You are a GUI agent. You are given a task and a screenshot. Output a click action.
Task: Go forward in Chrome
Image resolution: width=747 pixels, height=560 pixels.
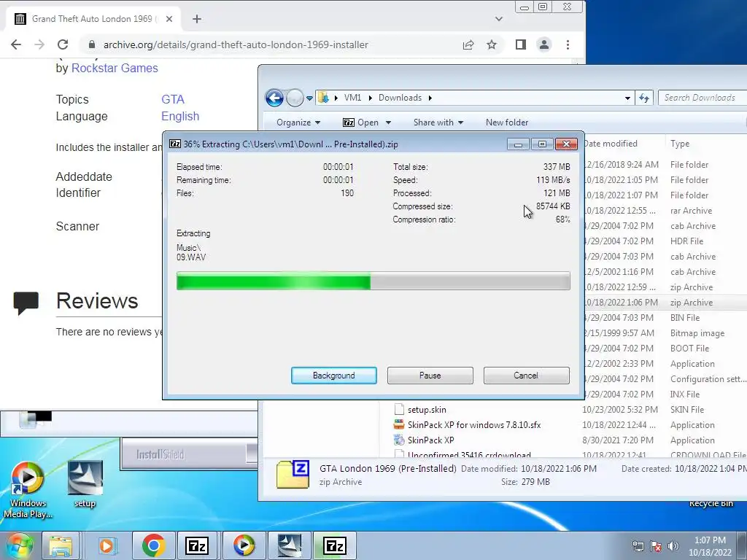[39, 44]
